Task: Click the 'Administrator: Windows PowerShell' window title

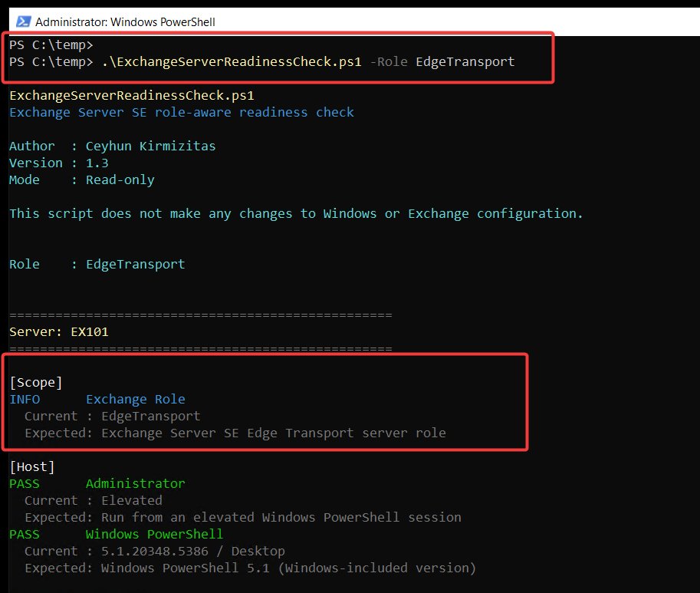Action: point(125,22)
